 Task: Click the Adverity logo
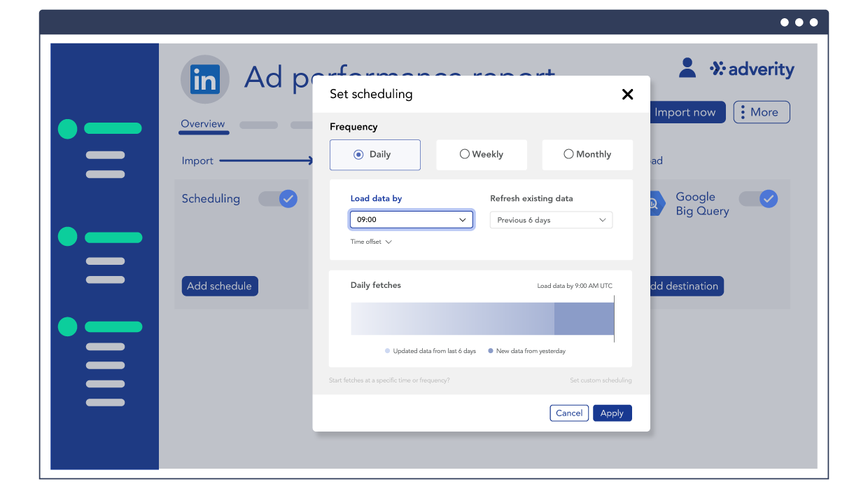(x=752, y=69)
